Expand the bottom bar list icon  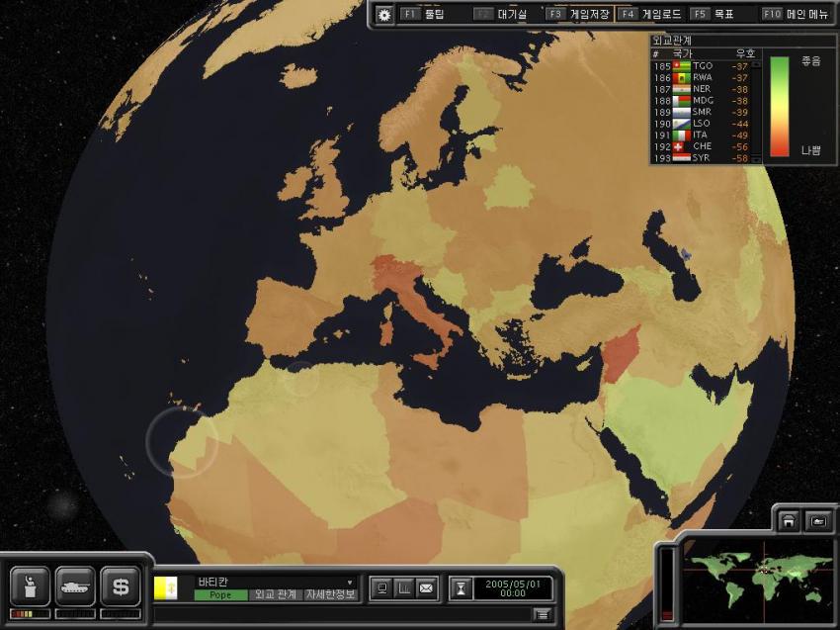(542, 614)
